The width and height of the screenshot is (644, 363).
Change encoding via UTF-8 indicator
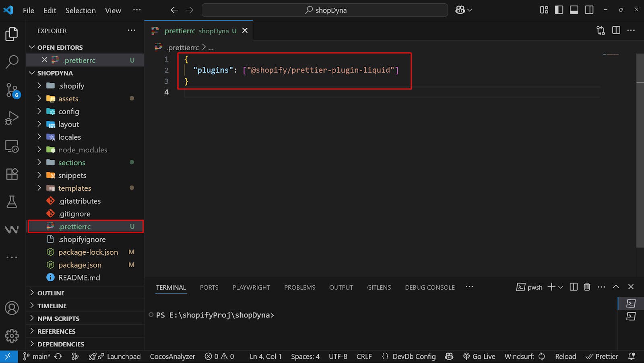pyautogui.click(x=338, y=357)
